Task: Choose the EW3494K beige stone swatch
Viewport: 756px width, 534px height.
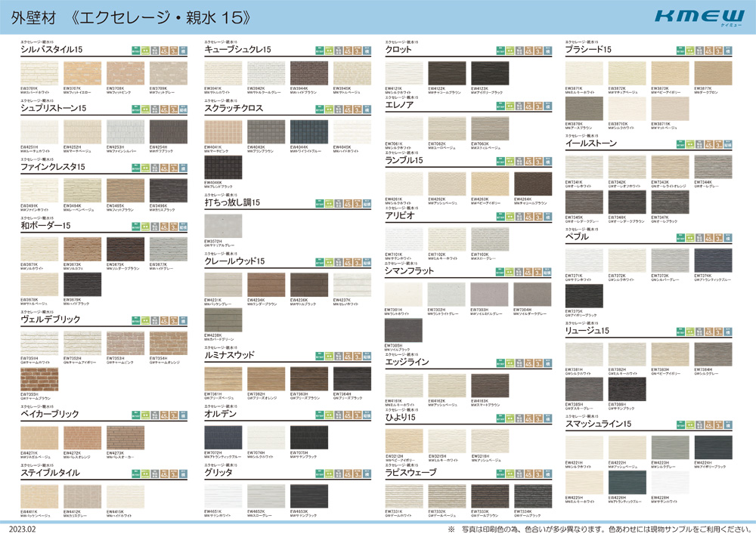Action: 82,190
